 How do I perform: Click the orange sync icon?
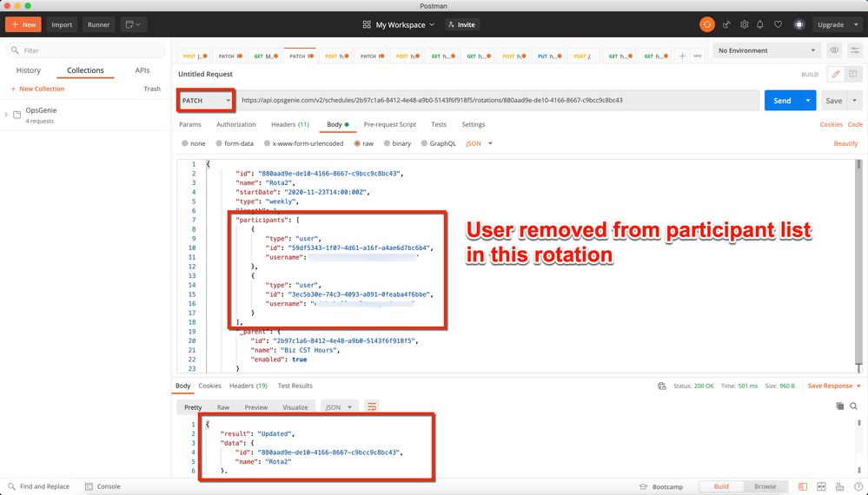(707, 24)
